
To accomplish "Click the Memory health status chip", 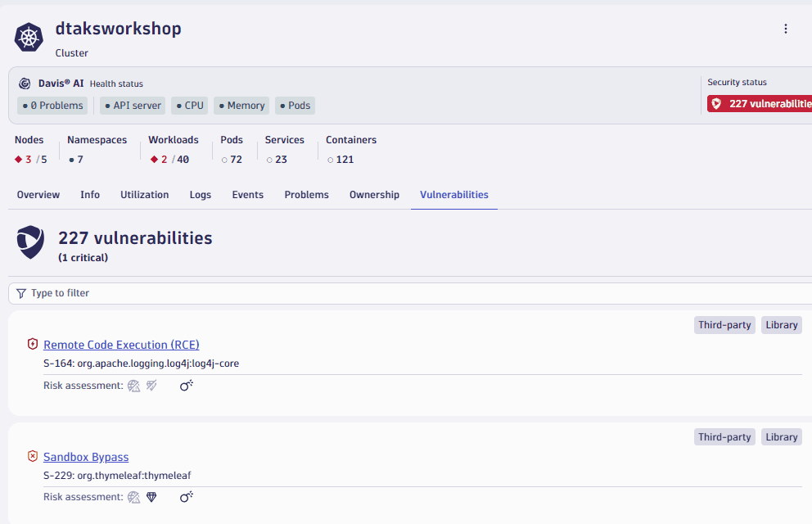I will 241,106.
